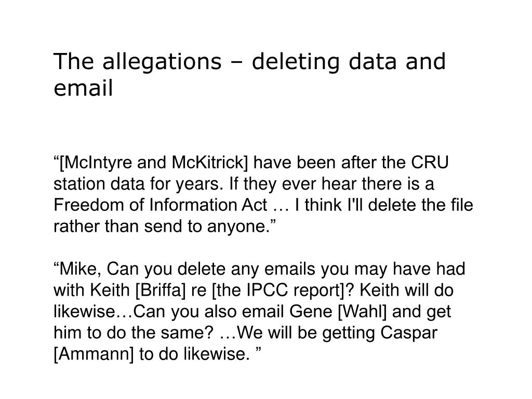Click the slide title 'The allegations'
532x399 pixels.
point(137,62)
